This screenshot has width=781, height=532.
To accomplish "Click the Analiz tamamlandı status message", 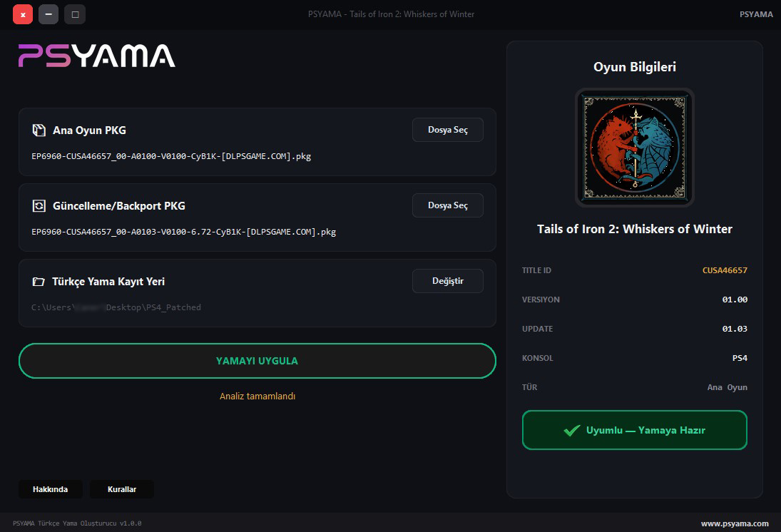I will [x=257, y=396].
